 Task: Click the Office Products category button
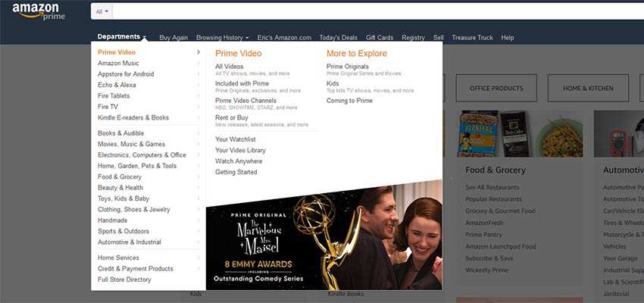click(x=496, y=88)
